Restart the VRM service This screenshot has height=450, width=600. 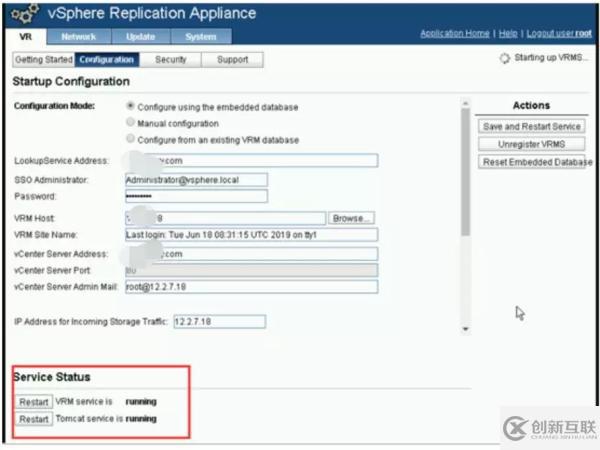point(34,402)
